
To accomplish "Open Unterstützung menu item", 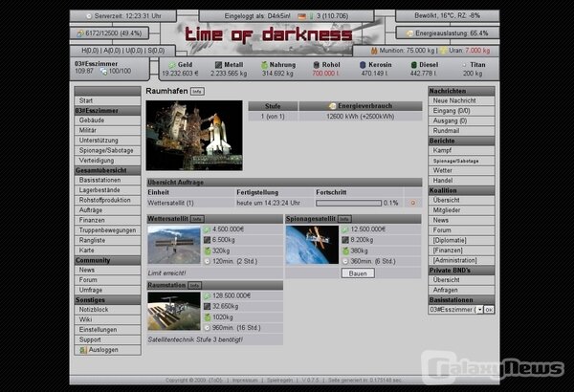I will pyautogui.click(x=107, y=141).
